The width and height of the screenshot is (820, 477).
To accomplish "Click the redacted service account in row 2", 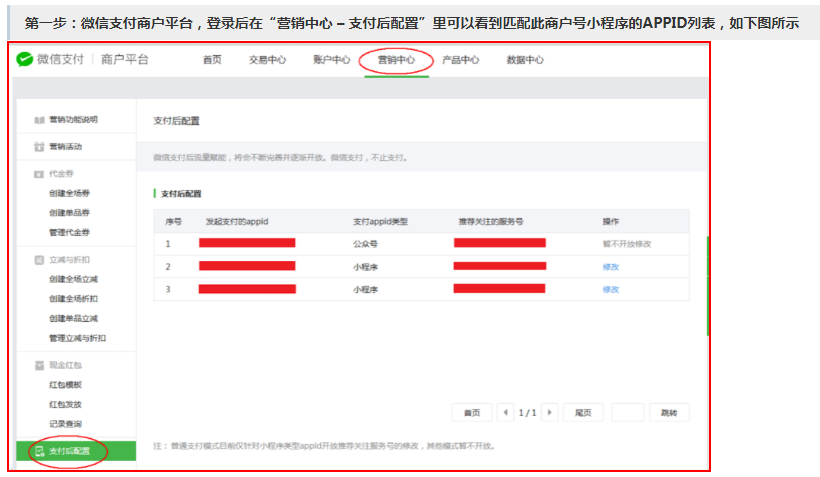I will (500, 266).
